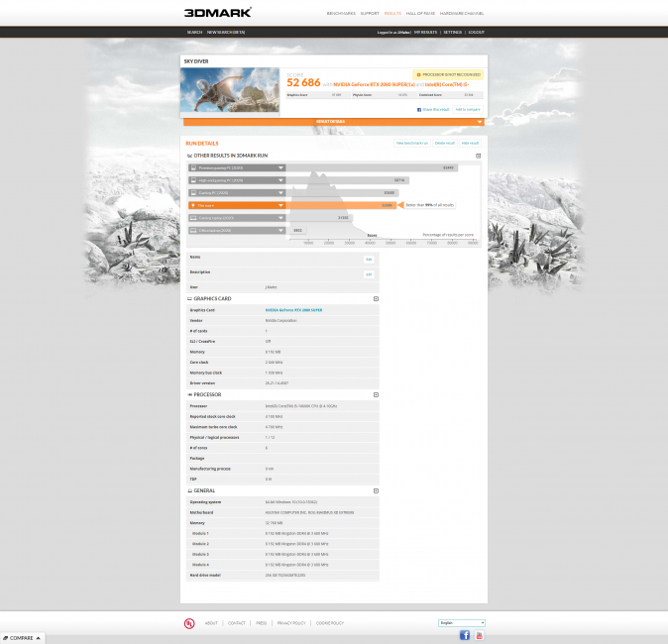Go to My Results
Screen dimensions: 668x644
(425, 33)
